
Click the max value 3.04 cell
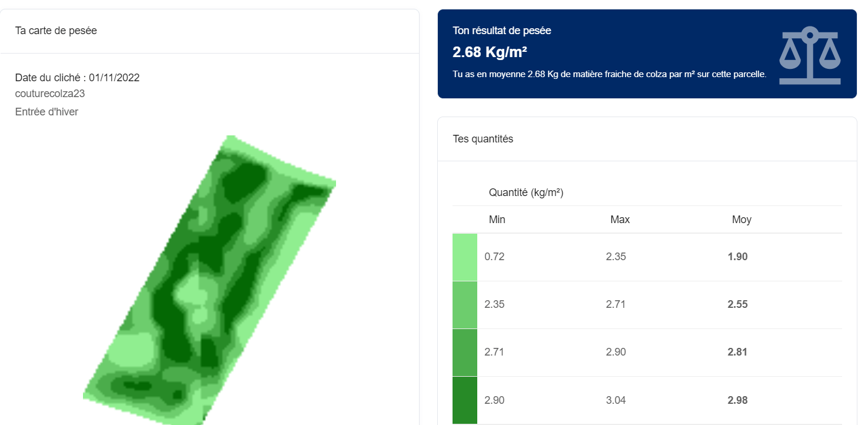click(616, 400)
